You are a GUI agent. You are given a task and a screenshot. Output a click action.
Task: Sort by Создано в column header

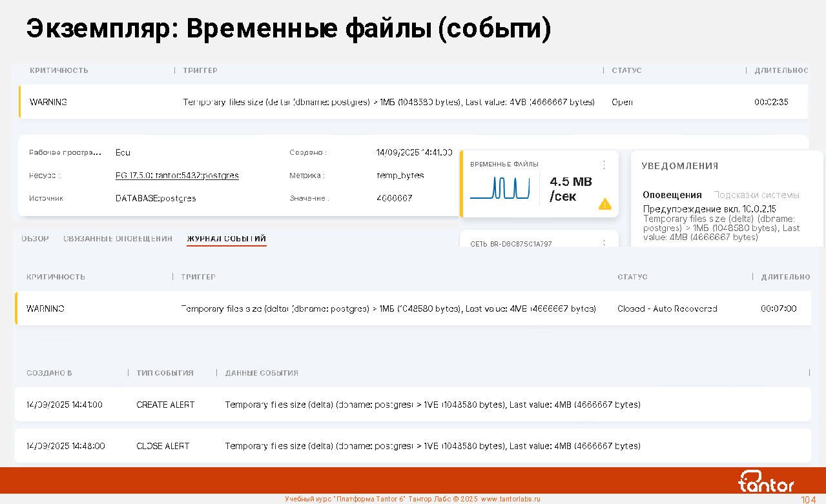[49, 373]
